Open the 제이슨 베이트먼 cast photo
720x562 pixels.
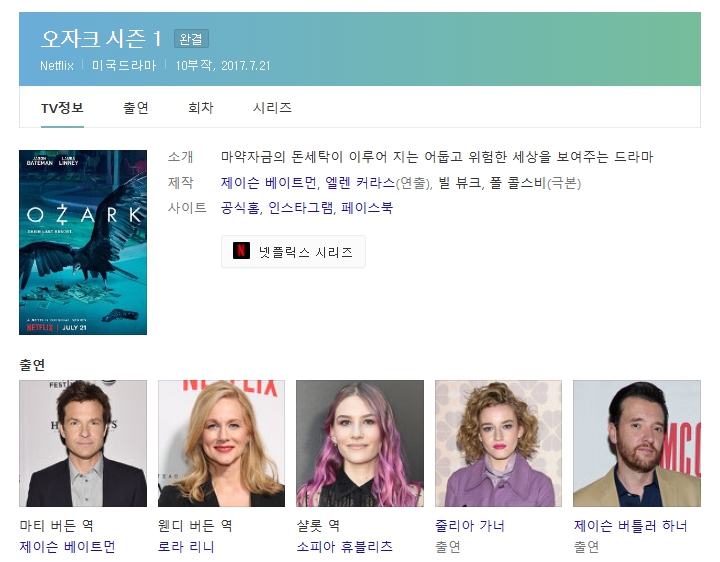[x=83, y=443]
